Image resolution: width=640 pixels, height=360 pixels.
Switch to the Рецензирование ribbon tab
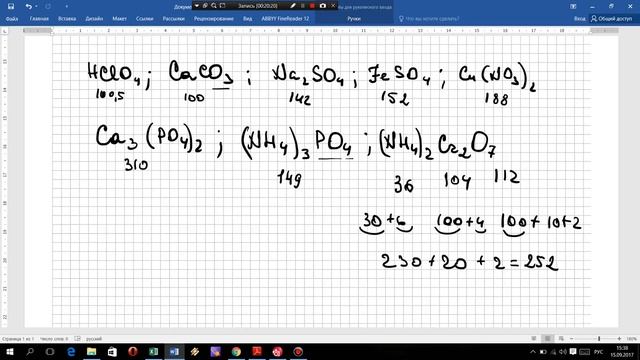(x=213, y=19)
